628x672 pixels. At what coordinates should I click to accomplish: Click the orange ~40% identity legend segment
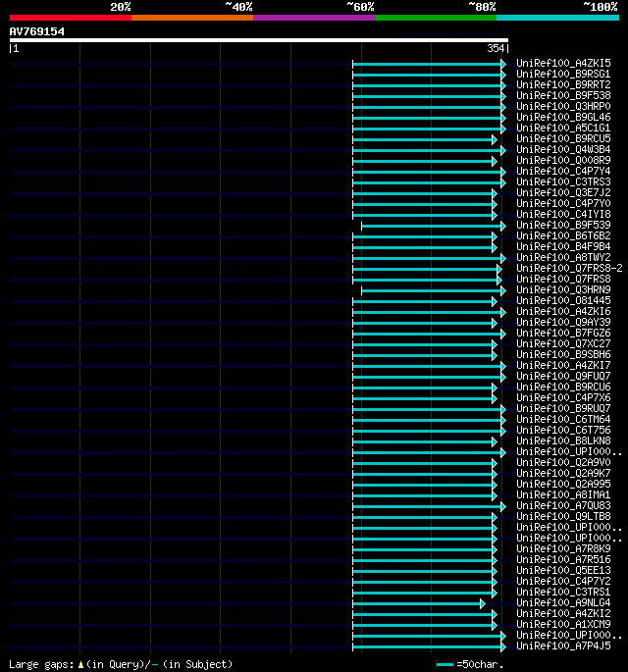(192, 18)
